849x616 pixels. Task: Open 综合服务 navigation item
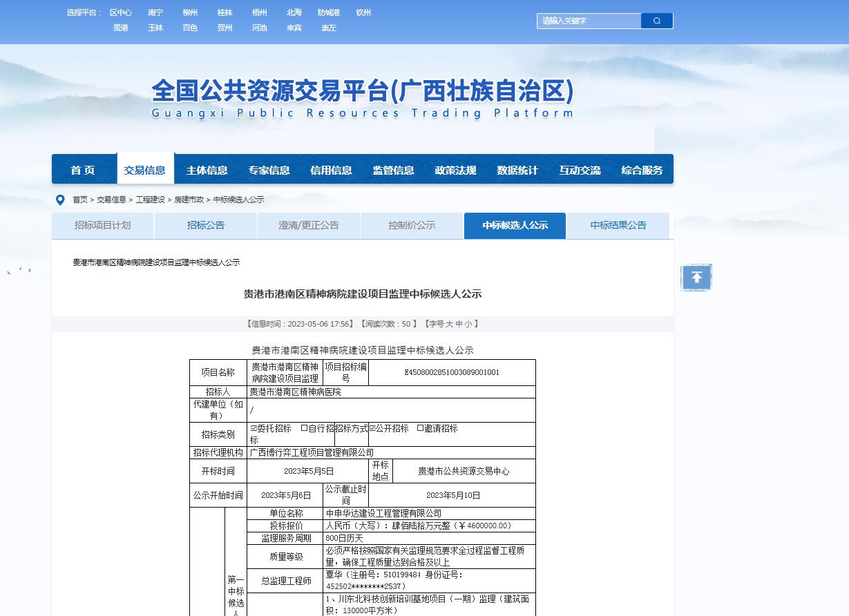642,170
